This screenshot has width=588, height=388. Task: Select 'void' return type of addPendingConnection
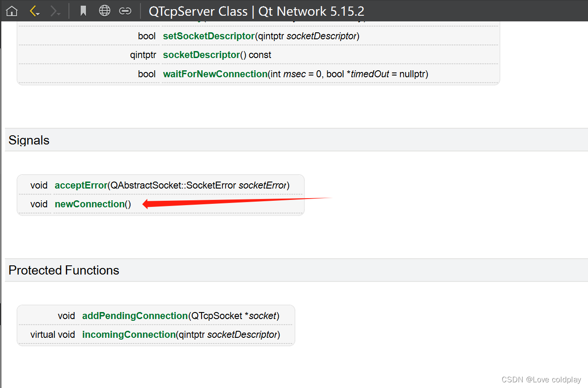66,316
